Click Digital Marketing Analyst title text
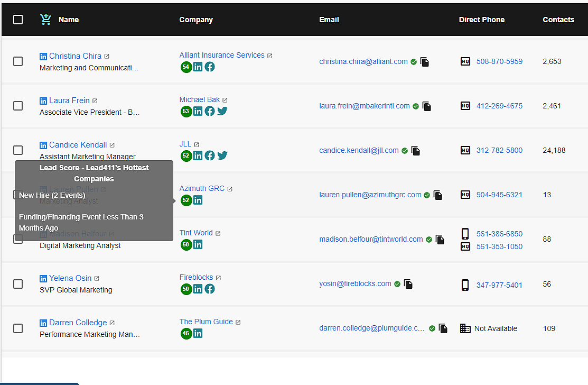Viewport: 588px width, 385px height. click(x=80, y=245)
